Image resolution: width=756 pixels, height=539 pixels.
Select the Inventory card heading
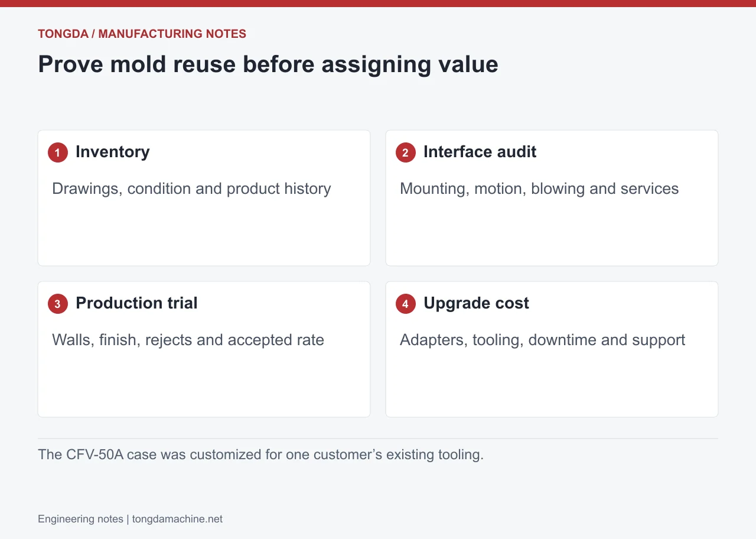pyautogui.click(x=113, y=152)
